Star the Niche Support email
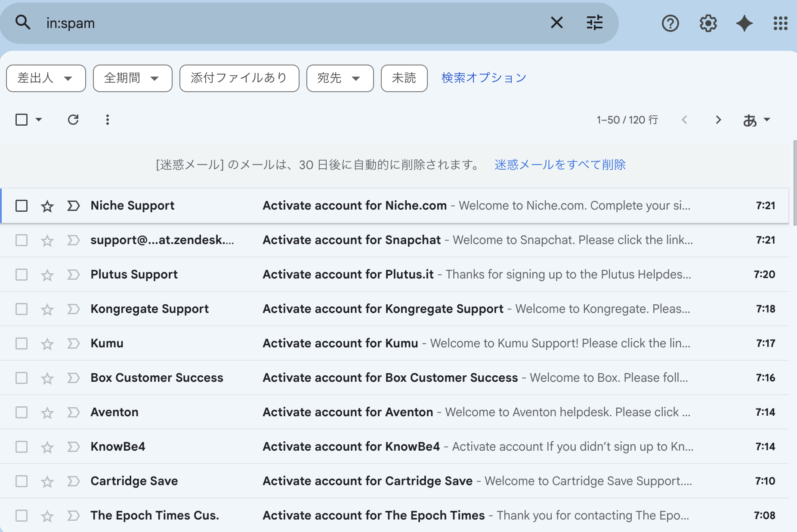The image size is (797, 532). [47, 206]
